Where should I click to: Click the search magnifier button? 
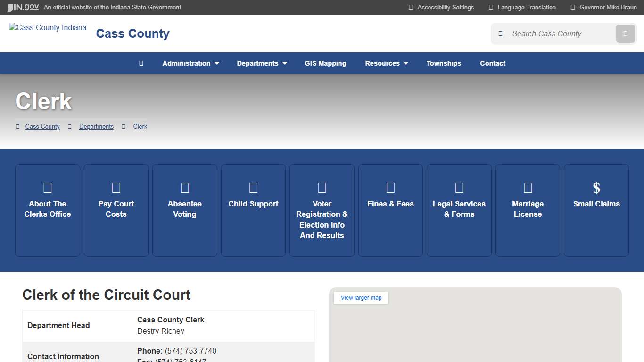coord(625,33)
